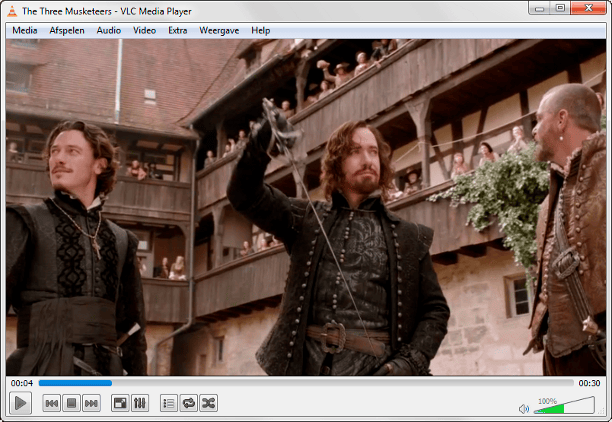The width and height of the screenshot is (612, 422).
Task: Open the Media menu
Action: (x=25, y=30)
